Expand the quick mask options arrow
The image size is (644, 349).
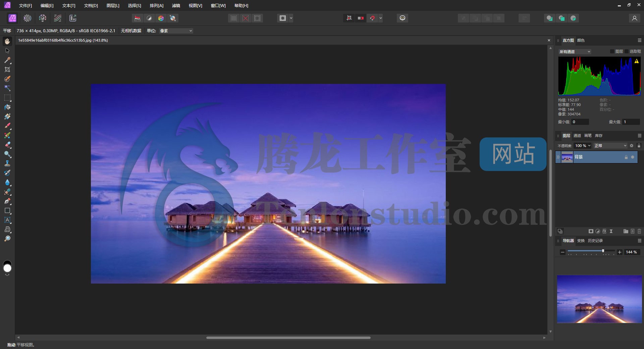[x=291, y=18]
